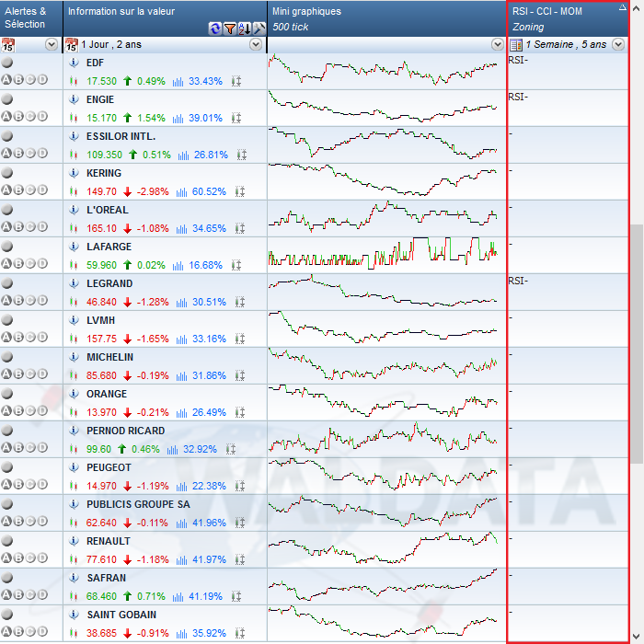Click RENAULT price 77.610
Image resolution: width=644 pixels, height=644 pixels.
click(x=101, y=559)
